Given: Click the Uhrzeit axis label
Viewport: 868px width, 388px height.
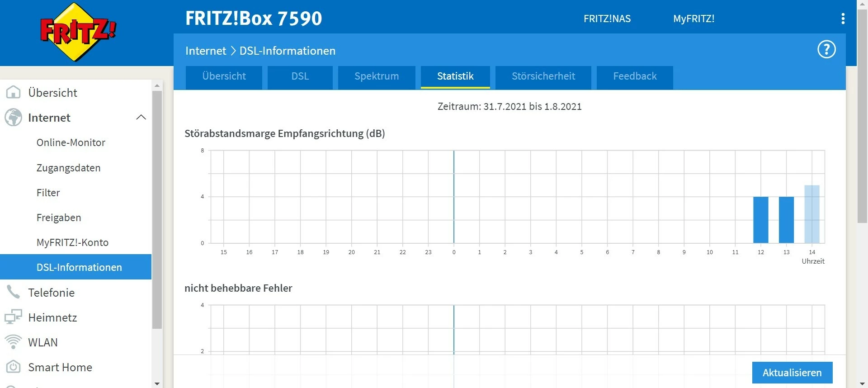Looking at the screenshot, I should [x=813, y=261].
